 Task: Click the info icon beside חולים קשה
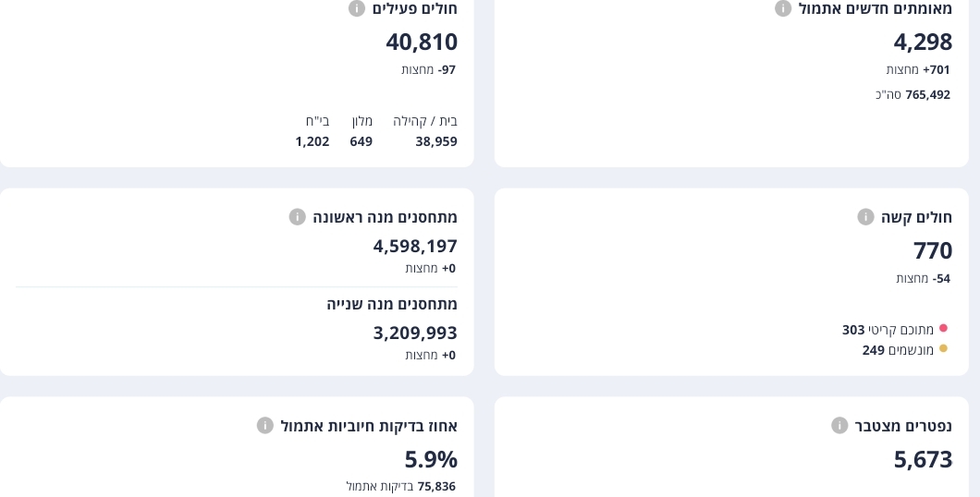pos(866,217)
